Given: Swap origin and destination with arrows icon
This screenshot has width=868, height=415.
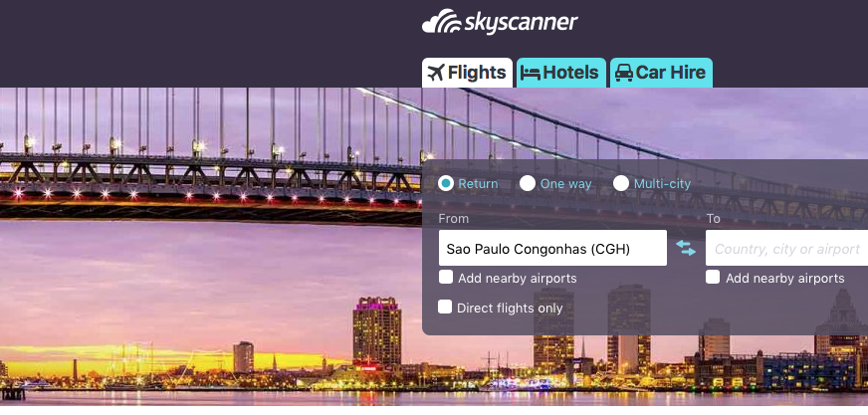Looking at the screenshot, I should click(686, 248).
